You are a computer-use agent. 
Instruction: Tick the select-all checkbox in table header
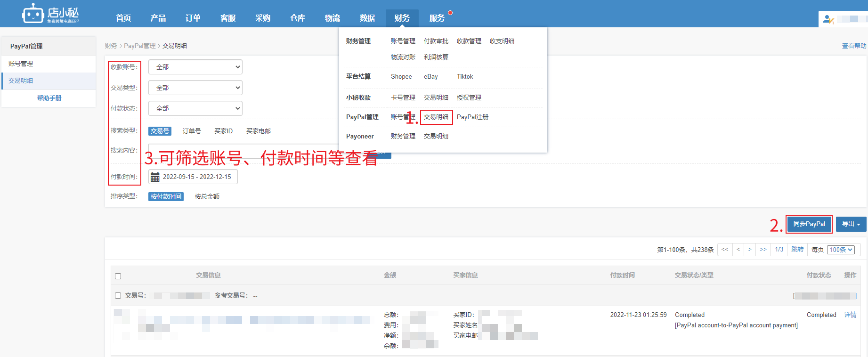(118, 276)
